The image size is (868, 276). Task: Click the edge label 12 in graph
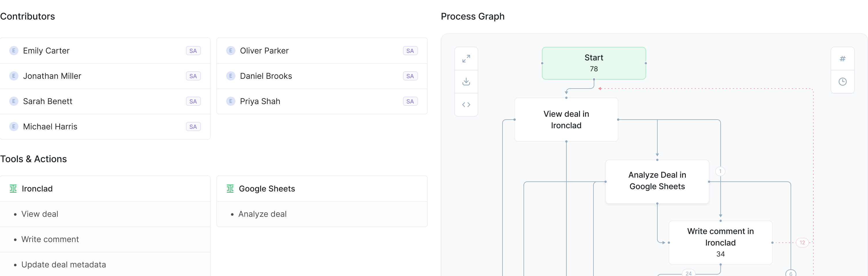(x=802, y=242)
